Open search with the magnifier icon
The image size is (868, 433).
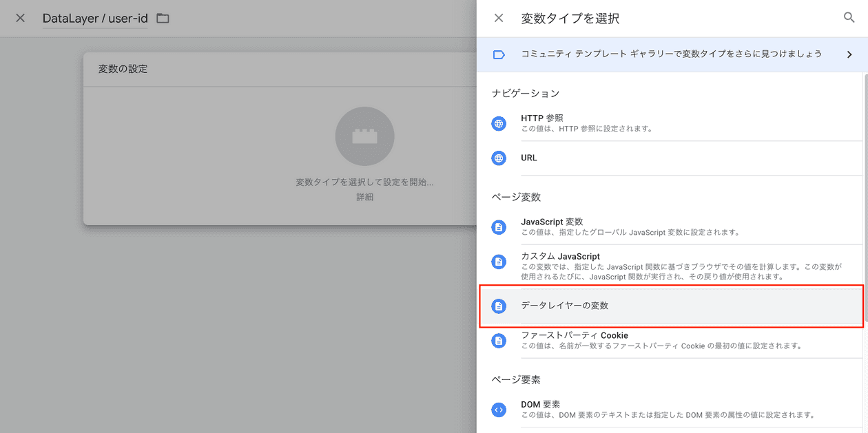tap(849, 18)
